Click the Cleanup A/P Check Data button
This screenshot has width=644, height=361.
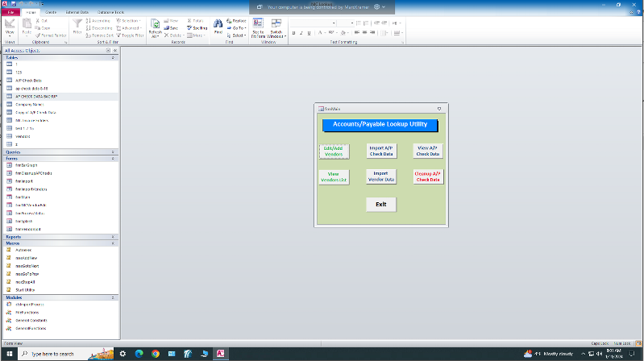point(428,176)
